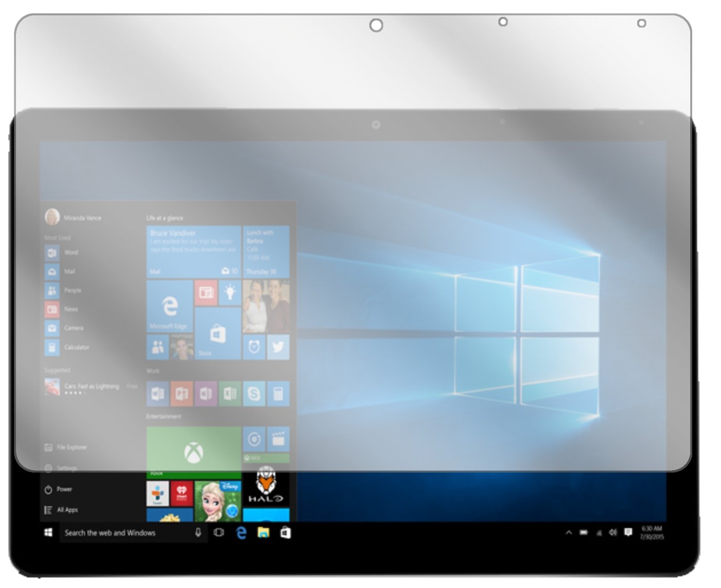Open the Store icon on the taskbar
This screenshot has width=721, height=588.
286,533
